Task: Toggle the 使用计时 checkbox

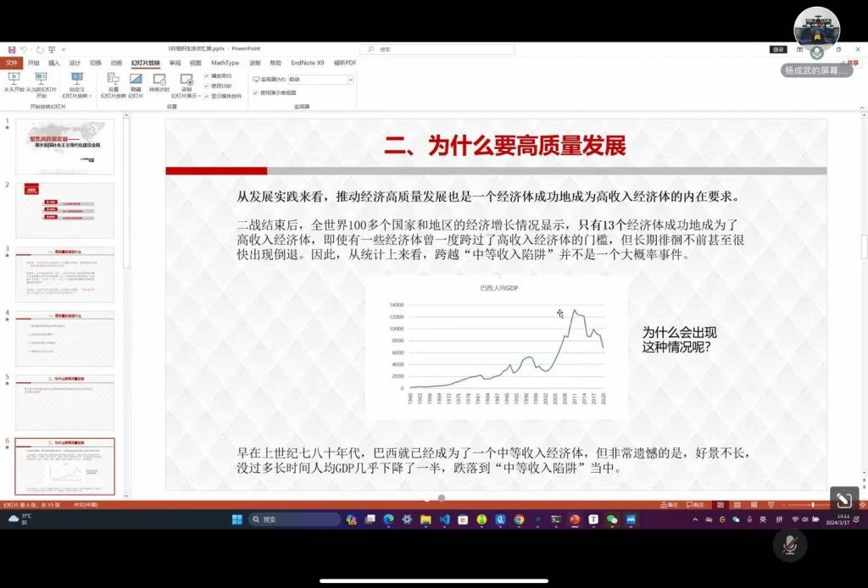Action: coord(207,86)
